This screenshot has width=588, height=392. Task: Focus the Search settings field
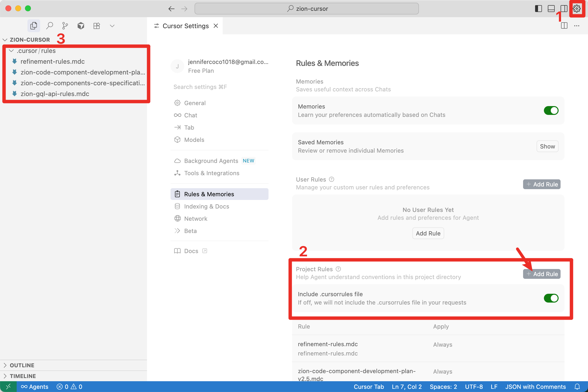tap(220, 87)
